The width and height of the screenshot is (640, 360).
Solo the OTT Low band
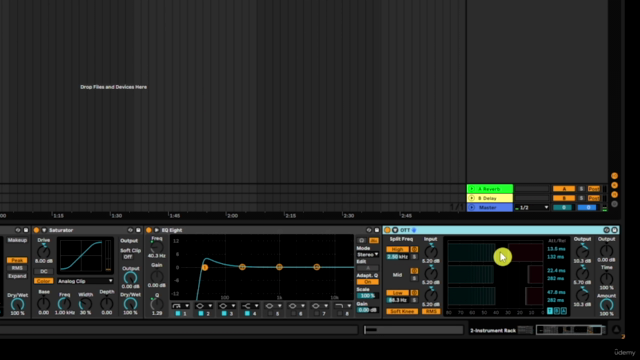414,300
